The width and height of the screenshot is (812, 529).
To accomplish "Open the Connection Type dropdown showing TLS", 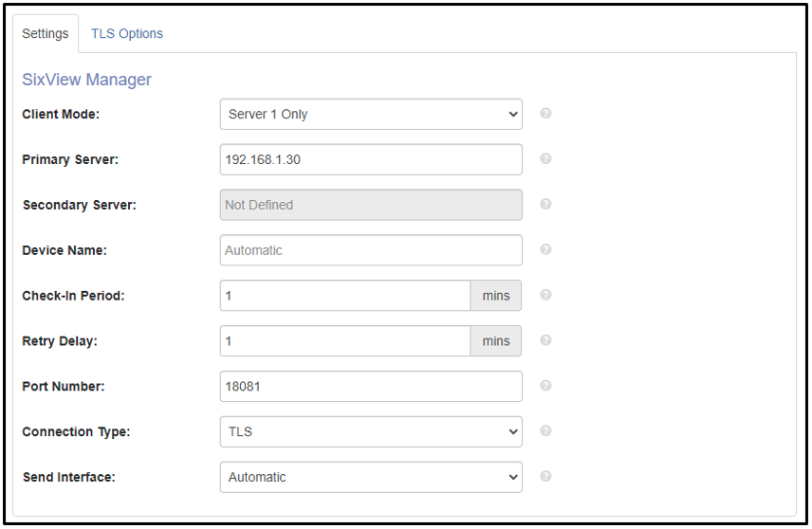I will pos(371,431).
